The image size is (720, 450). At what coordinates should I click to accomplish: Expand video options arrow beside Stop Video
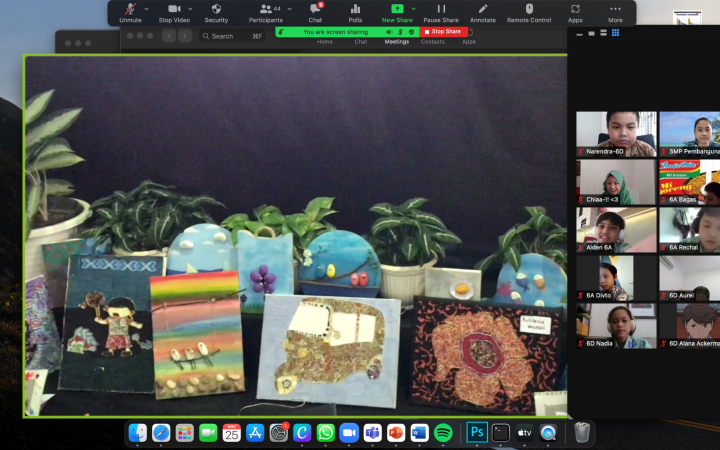[x=189, y=8]
